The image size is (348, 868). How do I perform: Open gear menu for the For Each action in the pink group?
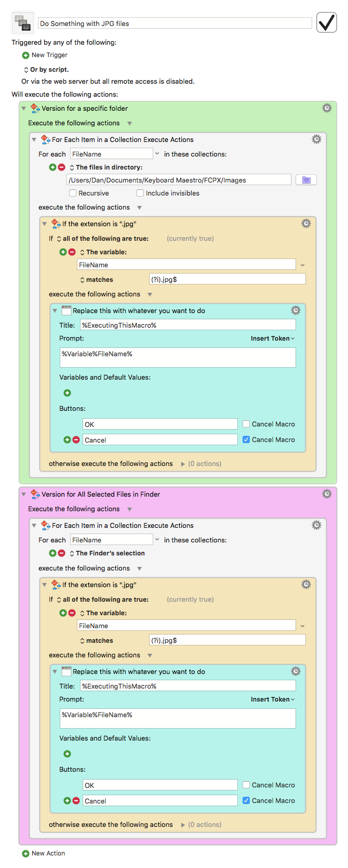(316, 525)
